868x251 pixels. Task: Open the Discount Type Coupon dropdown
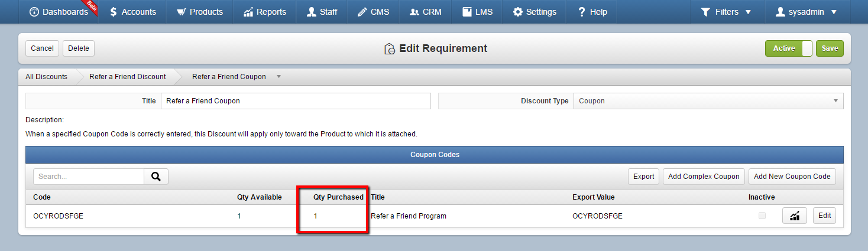708,101
